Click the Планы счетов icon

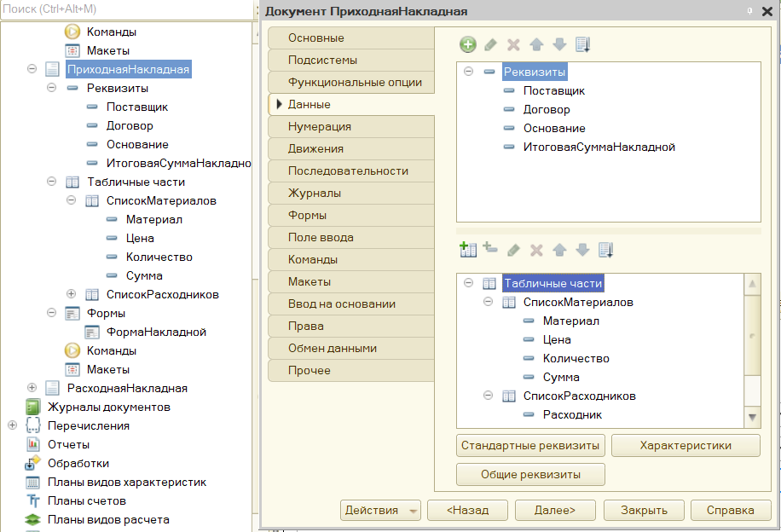click(x=33, y=500)
